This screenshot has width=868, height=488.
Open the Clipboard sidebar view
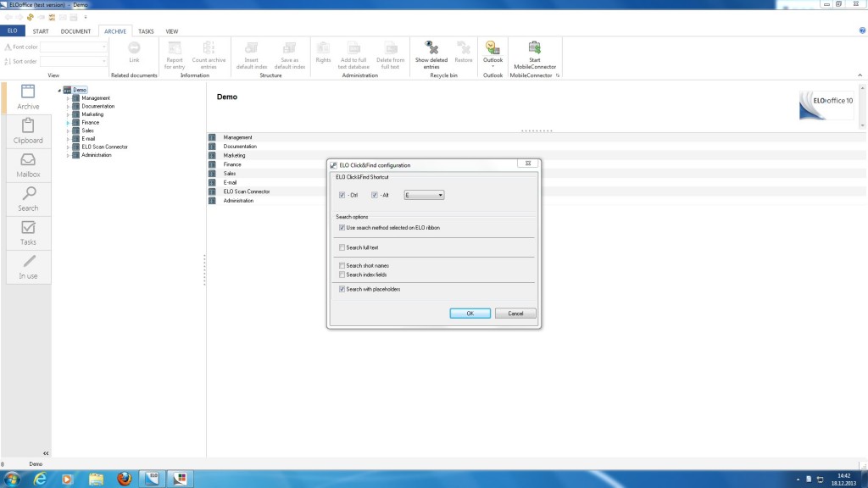(x=28, y=131)
